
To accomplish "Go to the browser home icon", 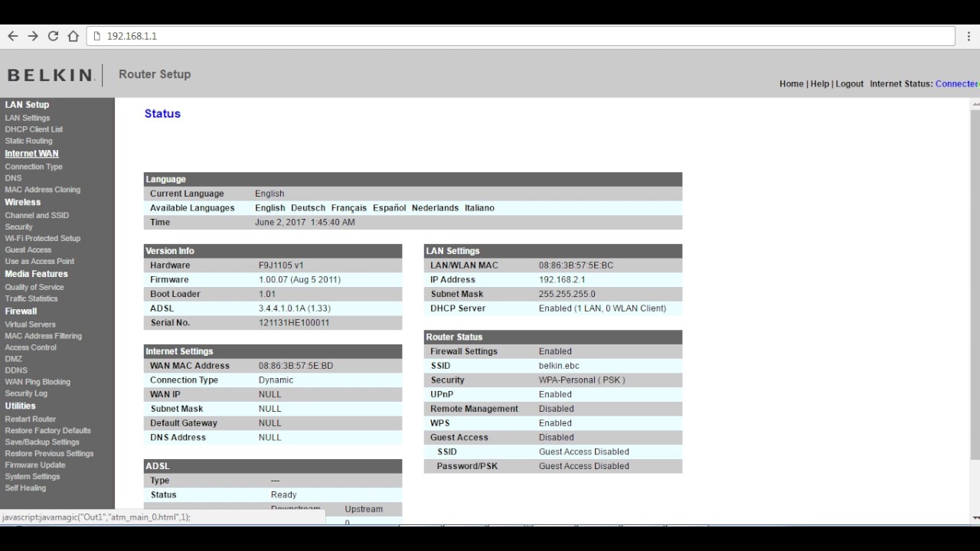I will 73,36.
